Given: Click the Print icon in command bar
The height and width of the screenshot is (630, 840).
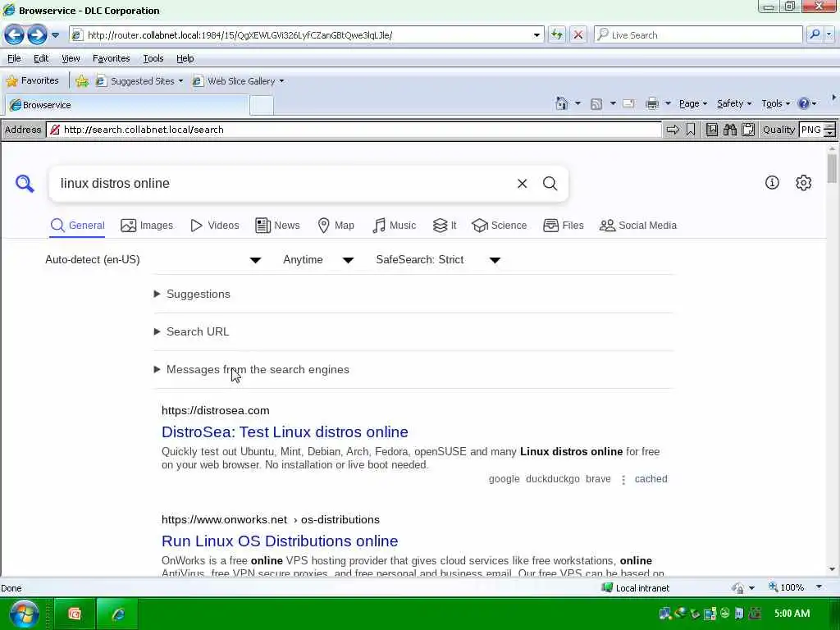Looking at the screenshot, I should click(652, 103).
